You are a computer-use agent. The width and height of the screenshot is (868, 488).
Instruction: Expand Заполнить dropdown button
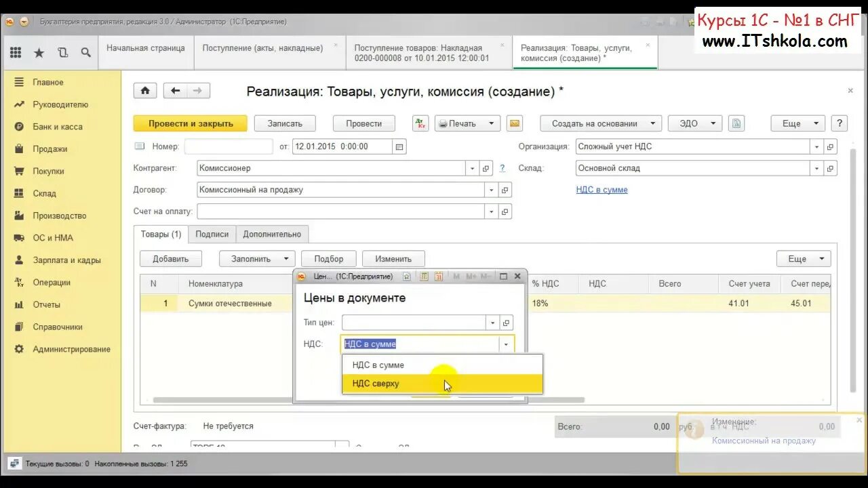(x=257, y=259)
